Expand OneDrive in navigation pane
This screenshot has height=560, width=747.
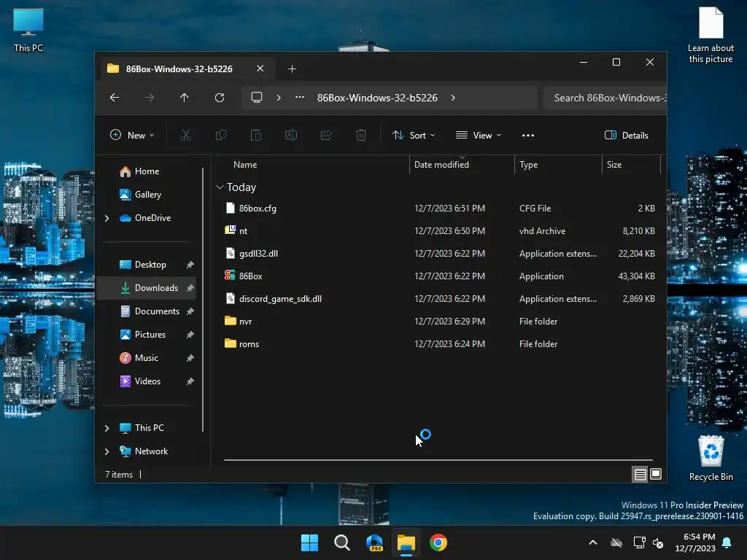[x=107, y=218]
